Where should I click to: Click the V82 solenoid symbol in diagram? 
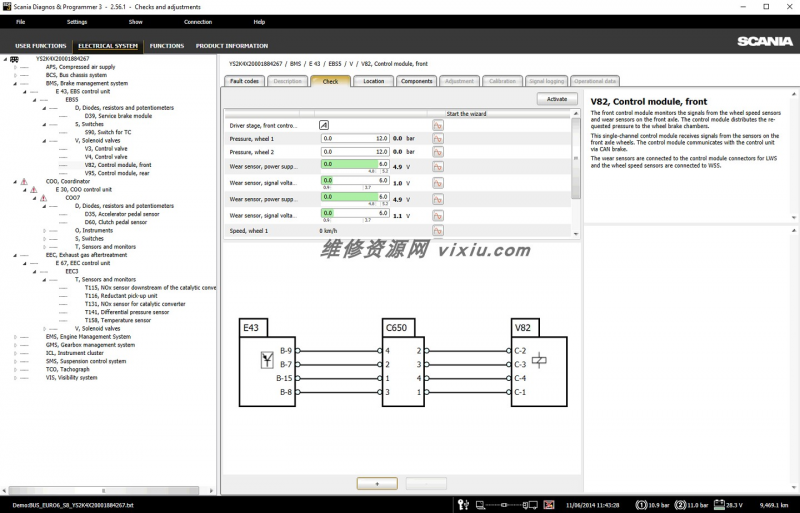point(539,360)
